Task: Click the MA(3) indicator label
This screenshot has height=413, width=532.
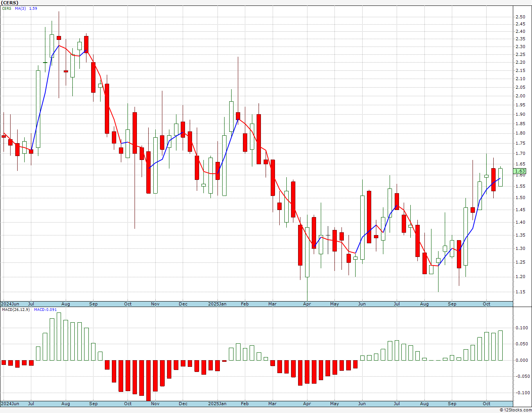Action: (20, 8)
